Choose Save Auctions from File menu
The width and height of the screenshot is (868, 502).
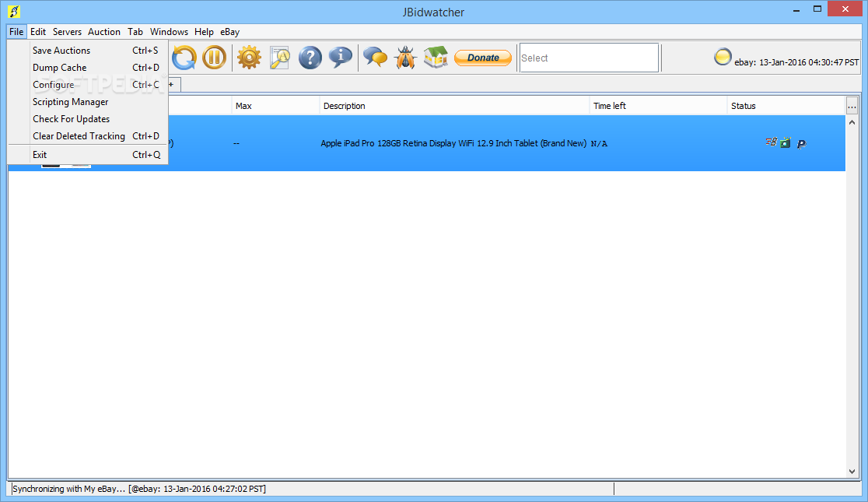88,51
